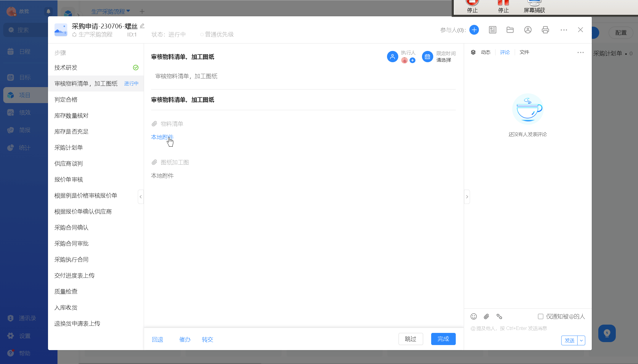The height and width of the screenshot is (364, 638).
Task: Switch to the 动态 tab
Action: click(x=485, y=52)
